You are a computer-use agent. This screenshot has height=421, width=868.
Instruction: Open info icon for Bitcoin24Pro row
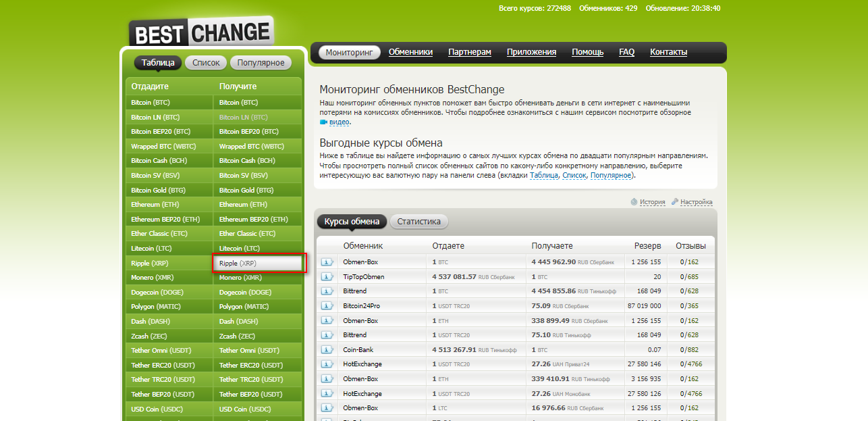(327, 305)
